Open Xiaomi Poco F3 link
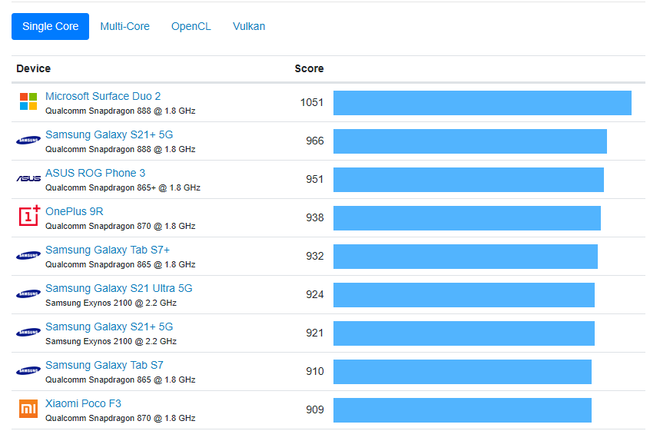Screen dimensions: 660x431 click(x=83, y=404)
